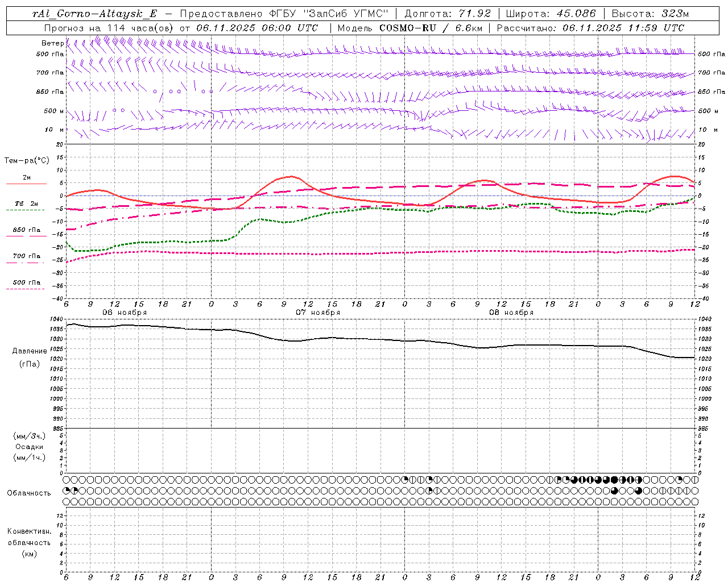Click the (мм/3ч.) precipitation unit label

point(30,436)
